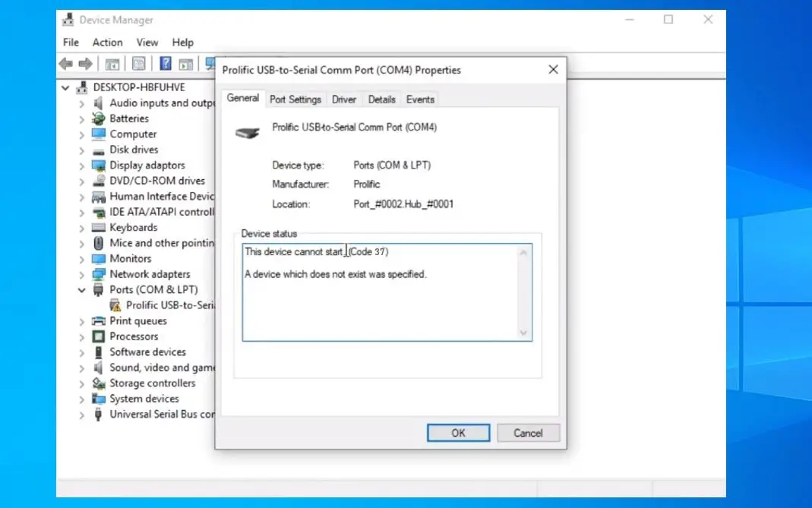The height and width of the screenshot is (508, 812).
Task: Click the Mice and other pointing devices icon
Action: pyautogui.click(x=98, y=243)
